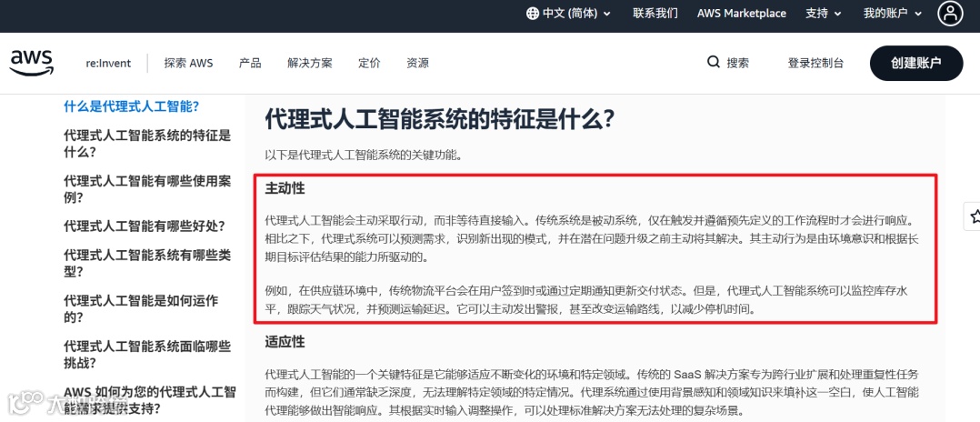980x422 pixels.
Task: Click the main heading 代理式人工智能系统的特征是什么?
Action: [440, 119]
